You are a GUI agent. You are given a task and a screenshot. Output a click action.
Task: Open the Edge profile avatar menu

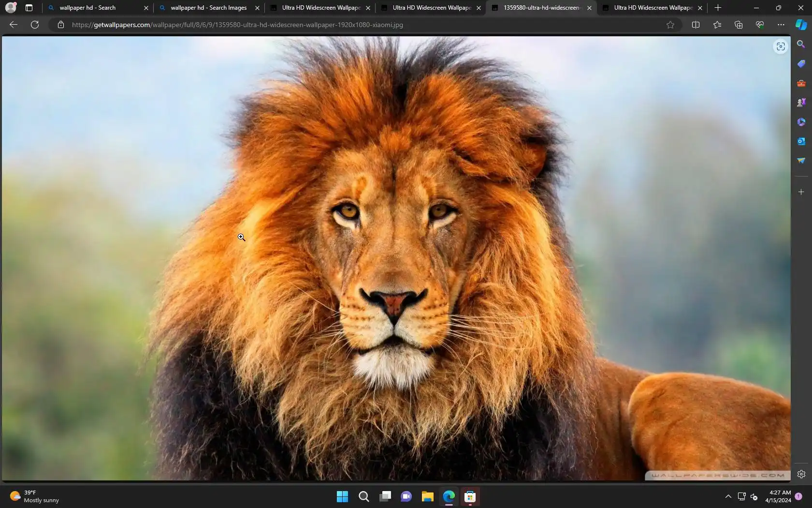tap(11, 8)
